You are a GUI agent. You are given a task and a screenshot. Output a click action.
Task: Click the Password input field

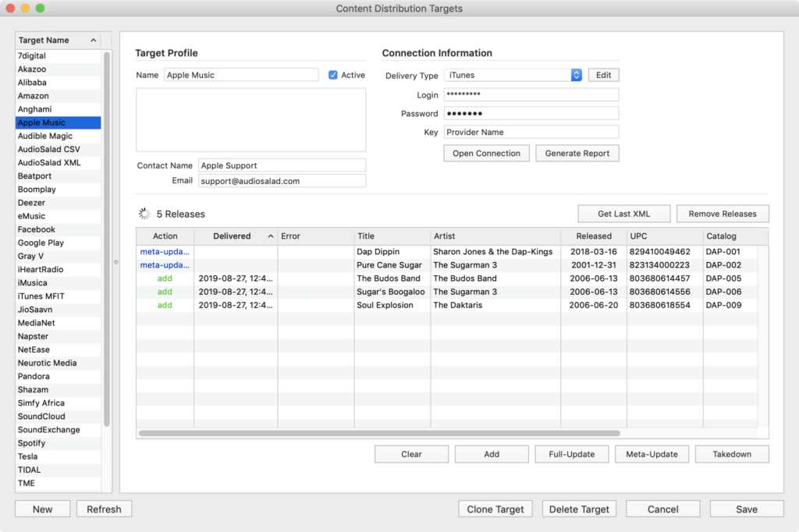click(531, 114)
